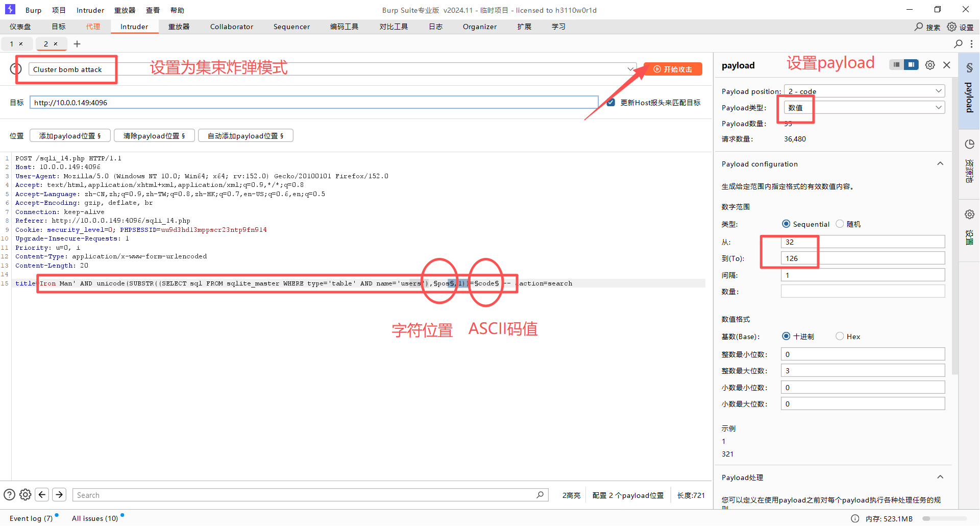The height and width of the screenshot is (526, 980).
Task: Switch payload panel to the left-docked layout
Action: [x=896, y=65]
